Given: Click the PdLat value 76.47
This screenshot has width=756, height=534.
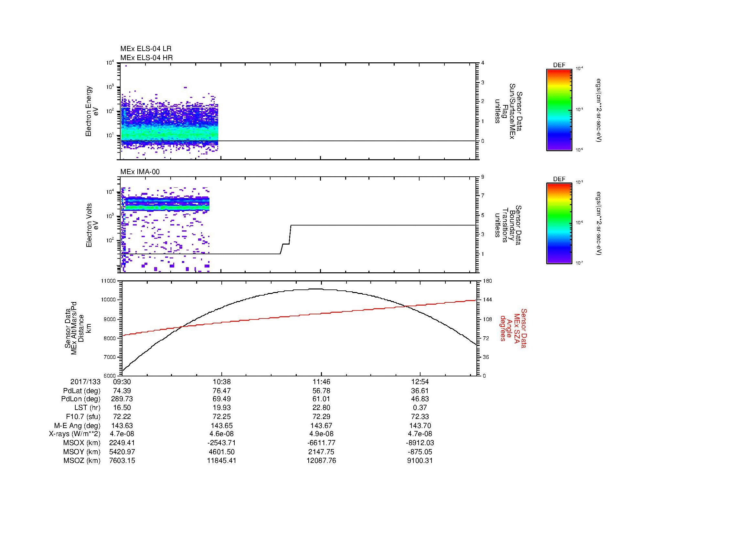Looking at the screenshot, I should [x=222, y=391].
